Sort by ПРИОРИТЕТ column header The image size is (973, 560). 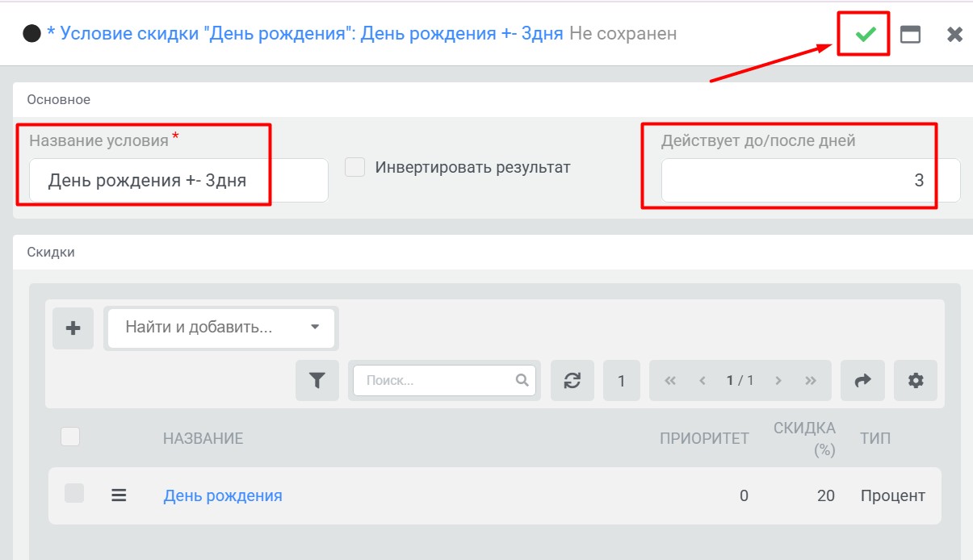(x=704, y=438)
